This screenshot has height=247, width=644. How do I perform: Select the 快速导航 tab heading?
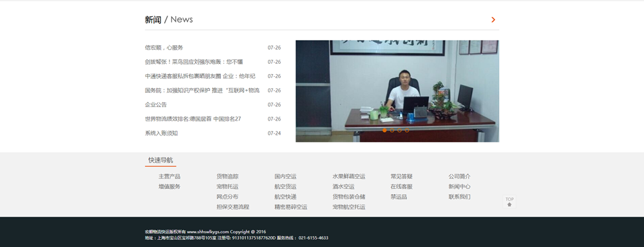(x=160, y=160)
